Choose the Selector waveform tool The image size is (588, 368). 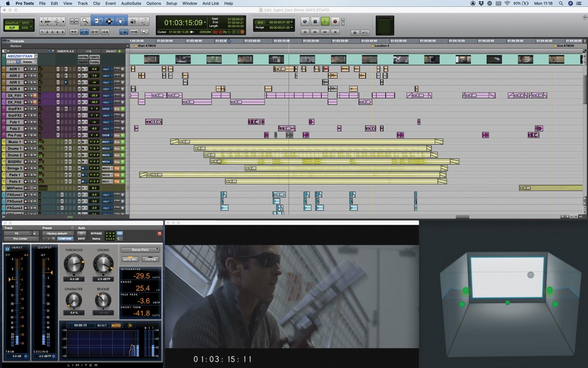(109, 21)
